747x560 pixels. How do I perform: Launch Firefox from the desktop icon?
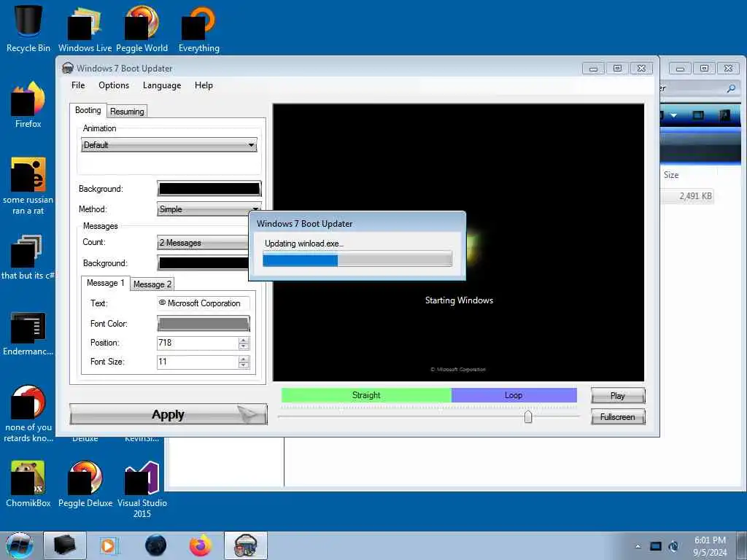(x=28, y=105)
